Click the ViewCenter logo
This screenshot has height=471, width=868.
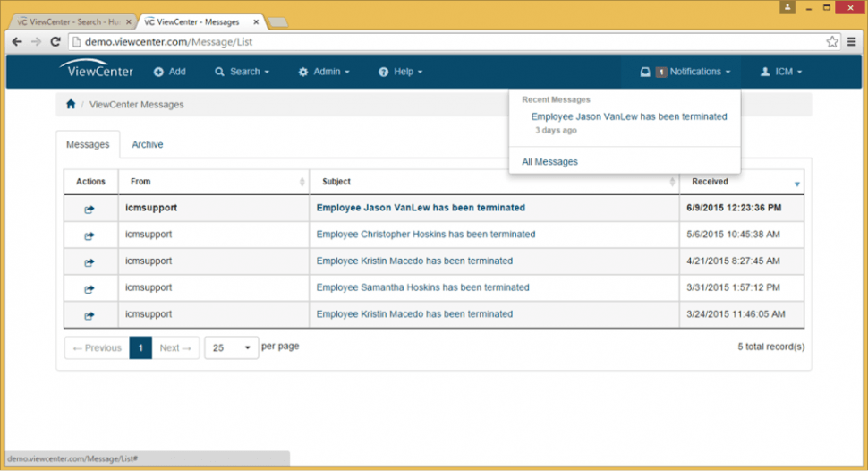pos(97,69)
